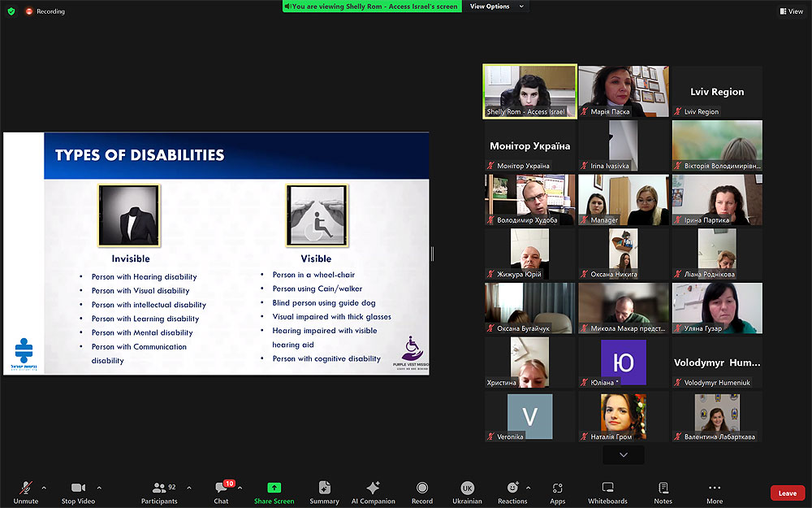Open Ukrainian interpretation language
The width and height of the screenshot is (812, 508).
pyautogui.click(x=467, y=493)
